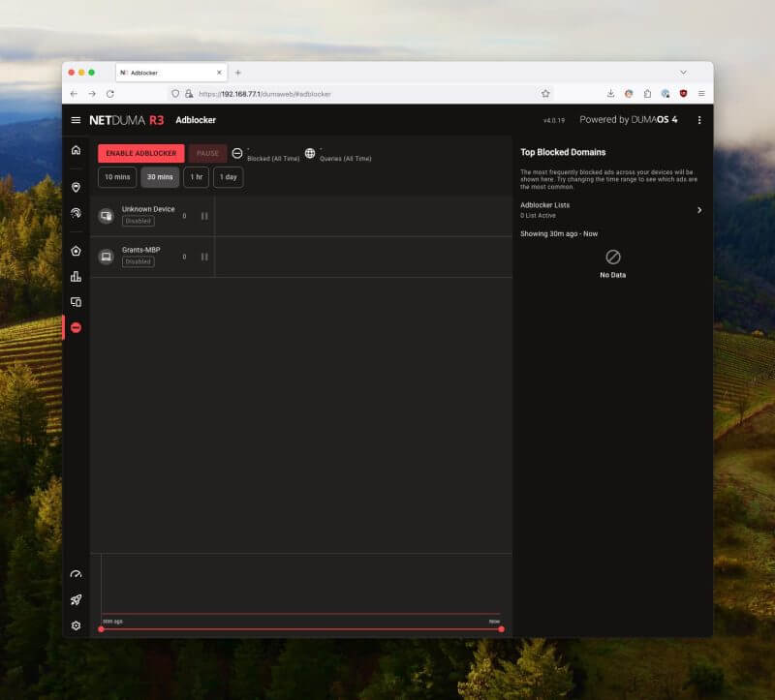Click ENABLE ADBLOCKER button
The height and width of the screenshot is (700, 775).
tap(140, 153)
